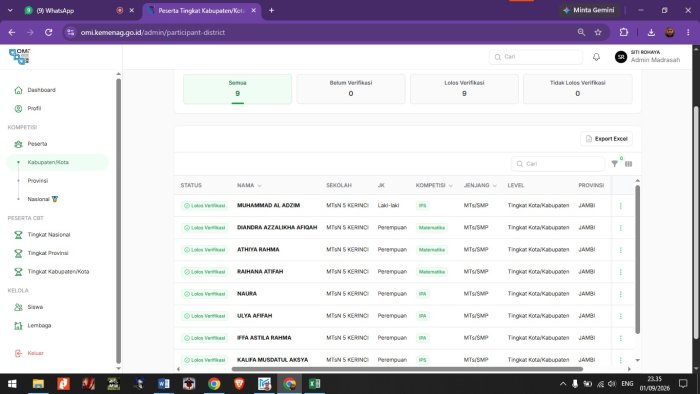This screenshot has width=700, height=394.
Task: Click the Export Excel button
Action: pos(606,139)
